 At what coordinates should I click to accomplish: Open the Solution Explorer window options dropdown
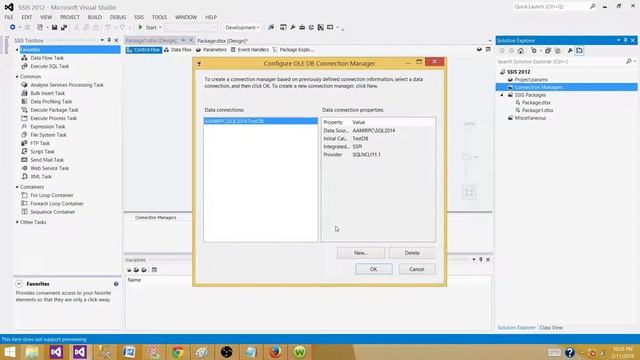(618, 40)
